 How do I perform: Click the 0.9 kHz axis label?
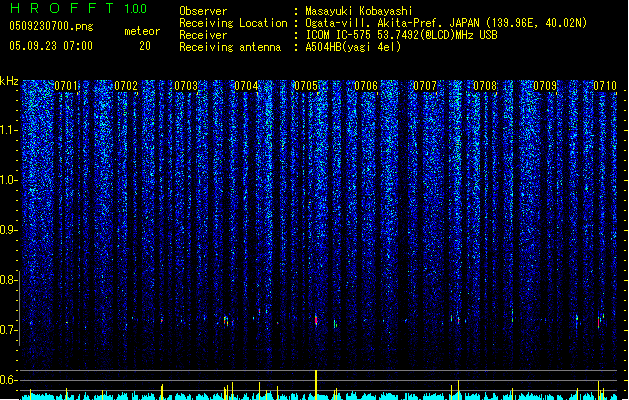click(x=8, y=230)
